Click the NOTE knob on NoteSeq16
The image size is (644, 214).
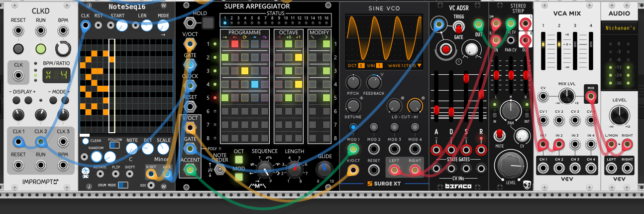click(x=132, y=148)
